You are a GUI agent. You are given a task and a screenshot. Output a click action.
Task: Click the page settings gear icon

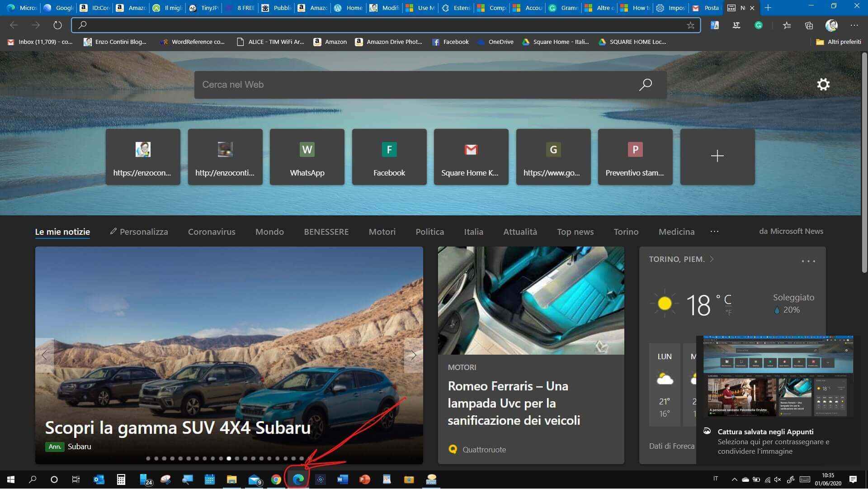point(823,85)
